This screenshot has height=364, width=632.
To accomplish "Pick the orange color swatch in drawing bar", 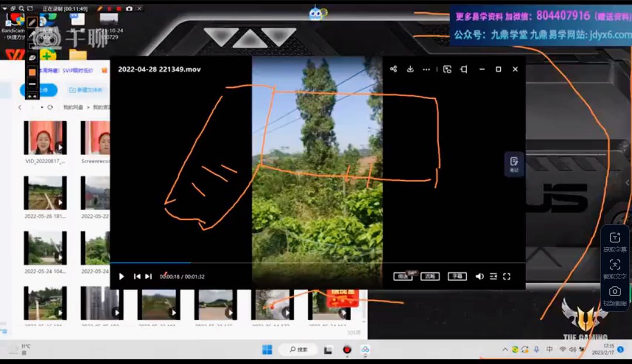I will [33, 72].
